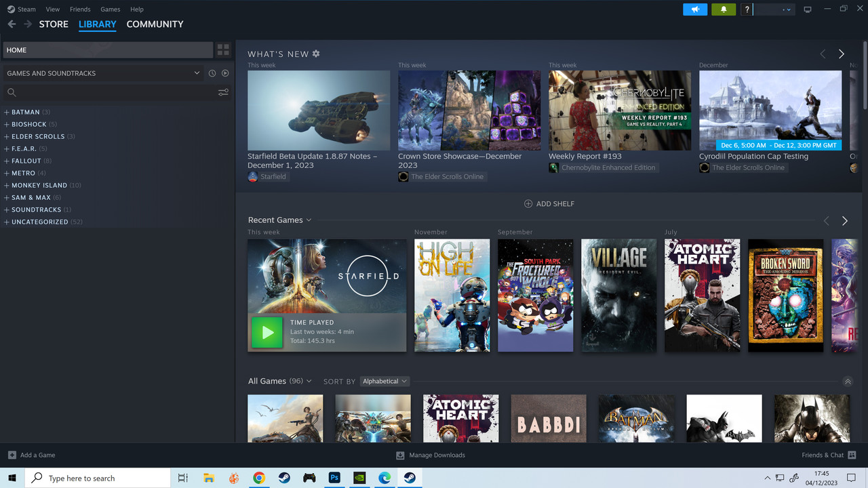Go back with the navigation arrow
The image size is (868, 488).
pyautogui.click(x=12, y=24)
